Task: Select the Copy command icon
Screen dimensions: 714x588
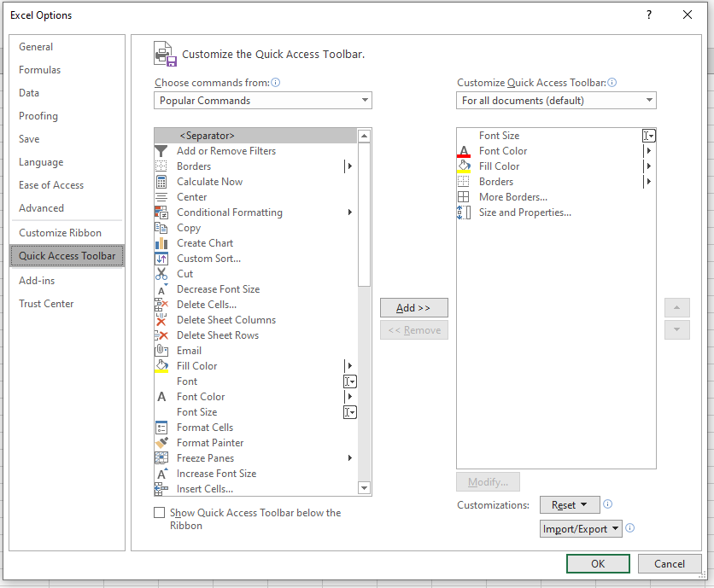Action: [x=161, y=228]
